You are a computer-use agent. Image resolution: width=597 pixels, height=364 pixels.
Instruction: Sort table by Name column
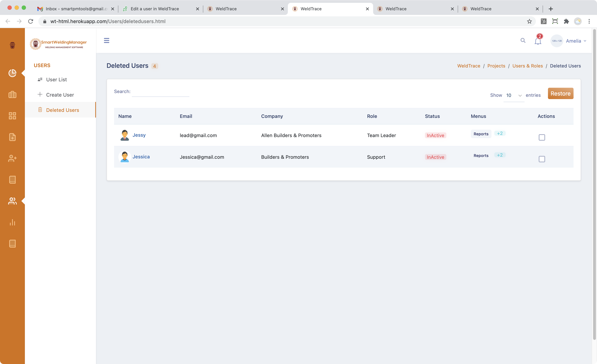point(125,116)
